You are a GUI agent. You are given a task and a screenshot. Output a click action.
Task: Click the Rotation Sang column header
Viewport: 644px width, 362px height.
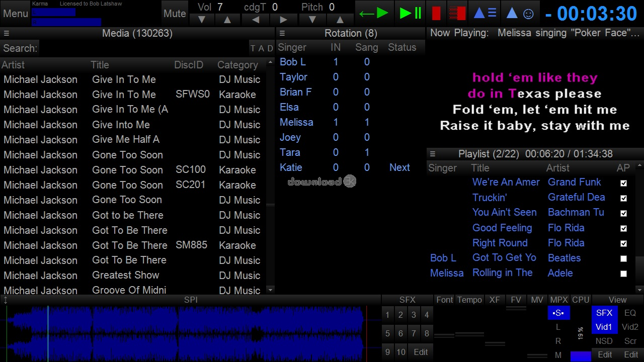[x=366, y=47]
